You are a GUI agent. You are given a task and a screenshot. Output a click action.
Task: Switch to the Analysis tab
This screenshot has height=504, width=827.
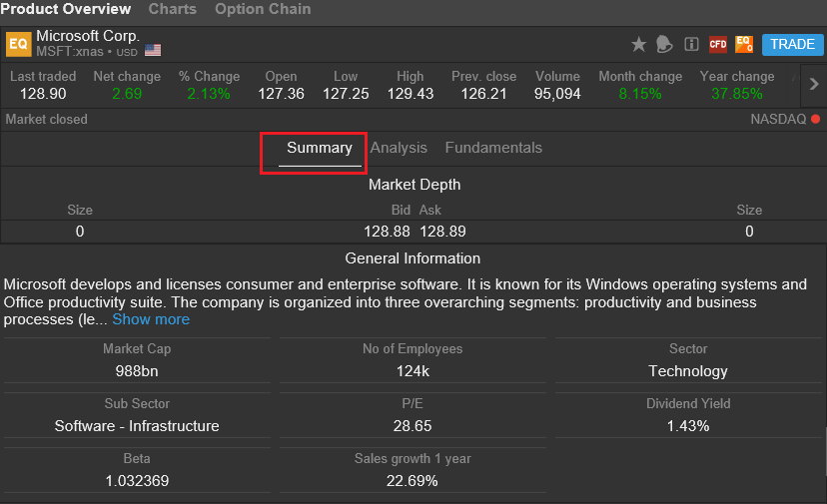pyautogui.click(x=399, y=148)
